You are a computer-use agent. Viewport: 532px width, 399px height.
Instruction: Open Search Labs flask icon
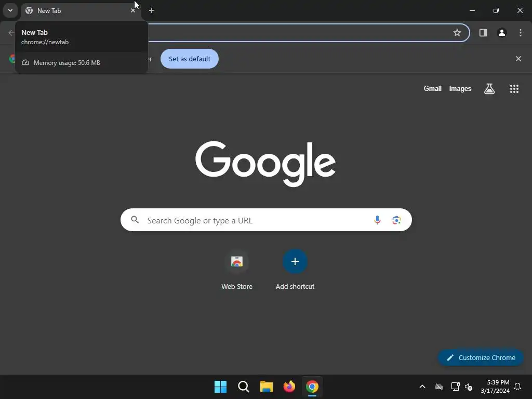pyautogui.click(x=489, y=89)
